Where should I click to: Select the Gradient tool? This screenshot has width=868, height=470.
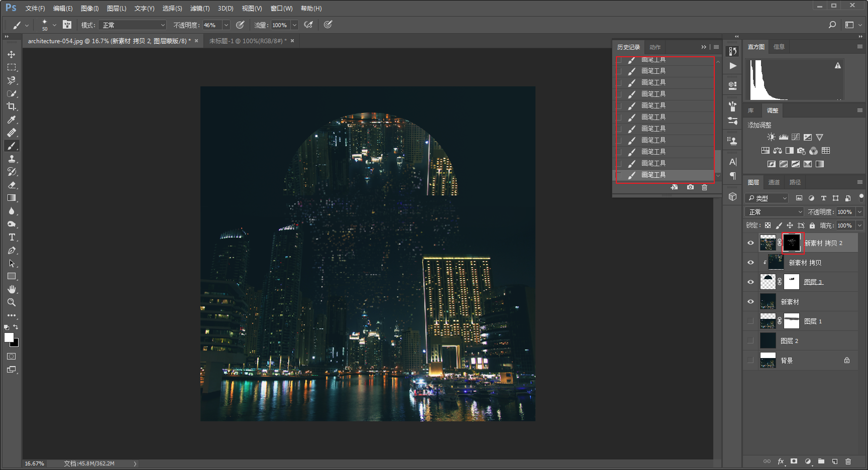pos(12,198)
